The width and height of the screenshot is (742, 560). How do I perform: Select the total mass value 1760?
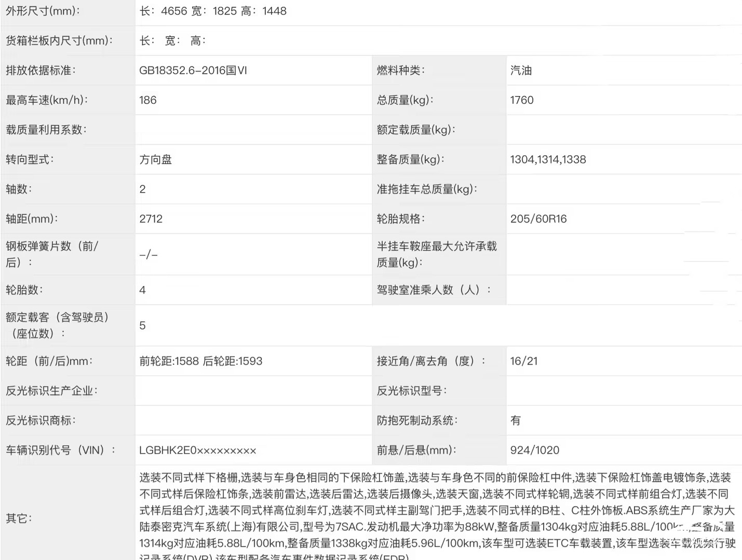tap(522, 100)
